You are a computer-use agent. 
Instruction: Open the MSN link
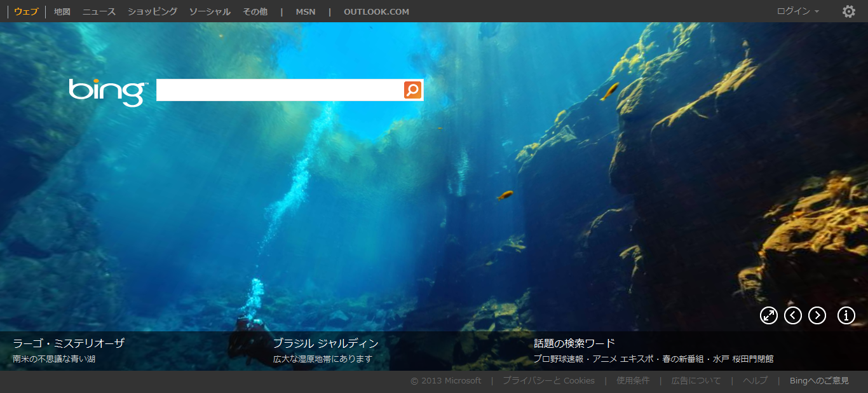tap(305, 11)
